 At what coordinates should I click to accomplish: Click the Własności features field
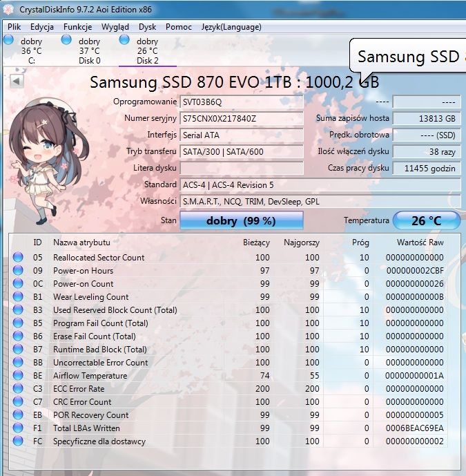(x=320, y=202)
